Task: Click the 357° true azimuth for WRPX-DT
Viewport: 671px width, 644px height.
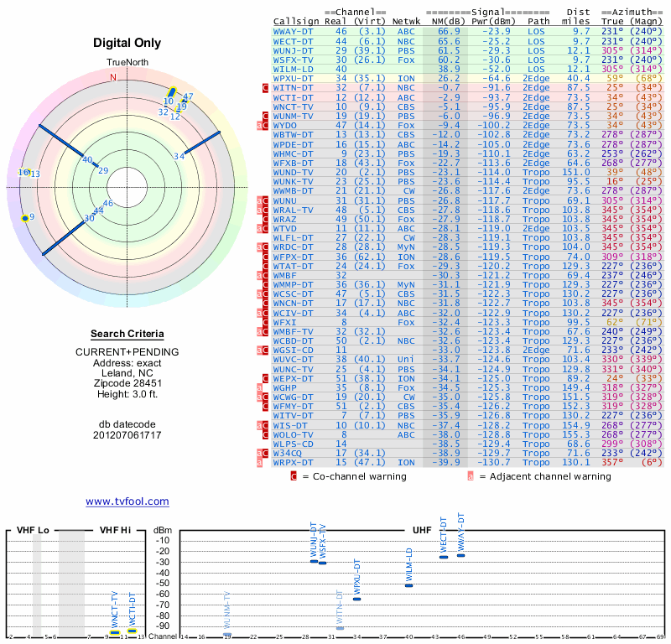Action: 612,463
